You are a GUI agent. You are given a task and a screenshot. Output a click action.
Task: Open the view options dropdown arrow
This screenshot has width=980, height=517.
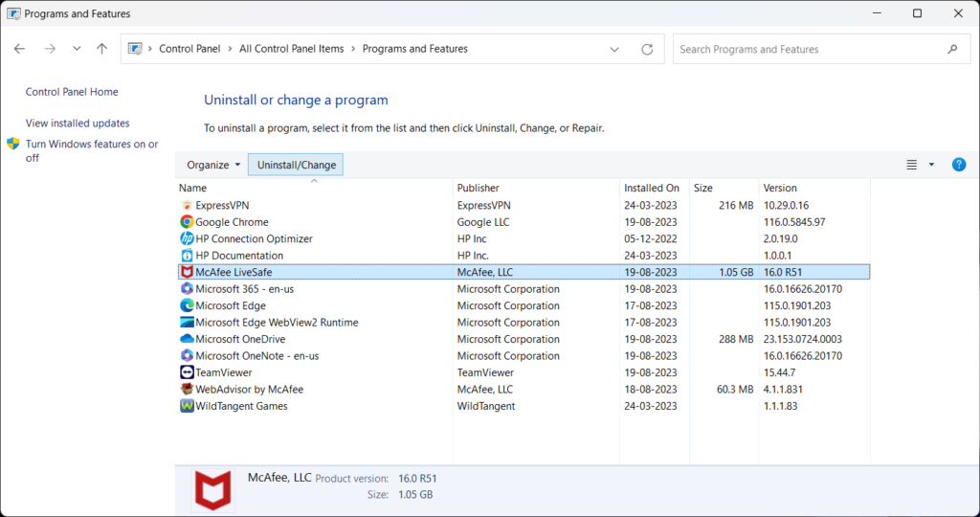(x=931, y=165)
